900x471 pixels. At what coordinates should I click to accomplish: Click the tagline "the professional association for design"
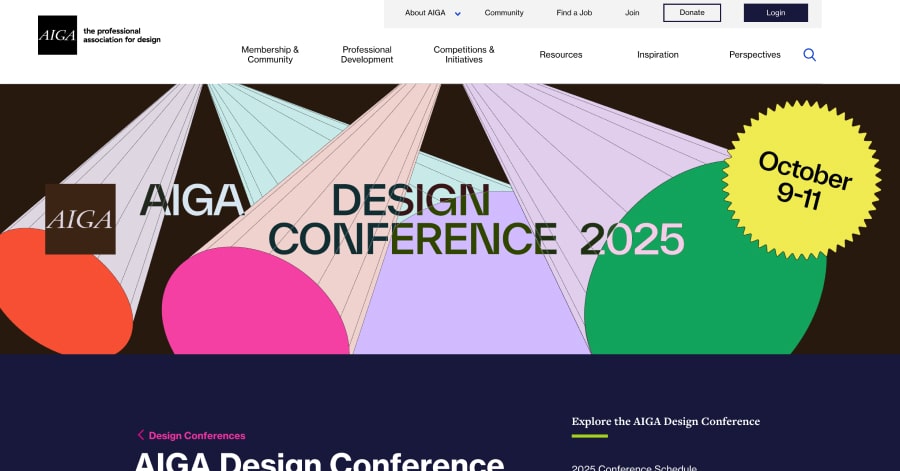122,35
